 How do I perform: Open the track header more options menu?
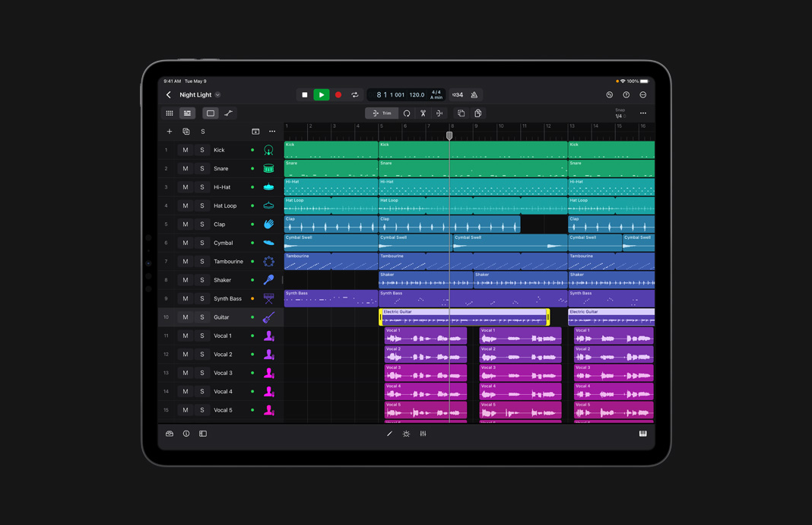point(272,132)
